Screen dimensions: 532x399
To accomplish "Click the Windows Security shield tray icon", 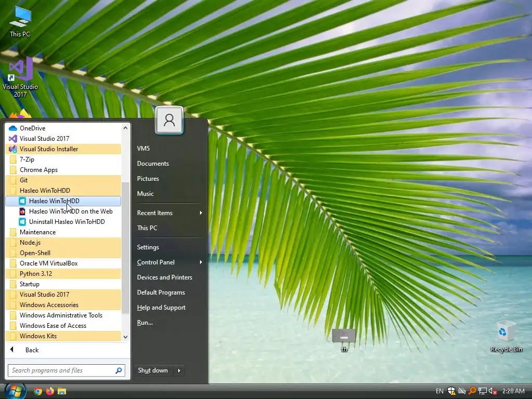I will pyautogui.click(x=451, y=391).
